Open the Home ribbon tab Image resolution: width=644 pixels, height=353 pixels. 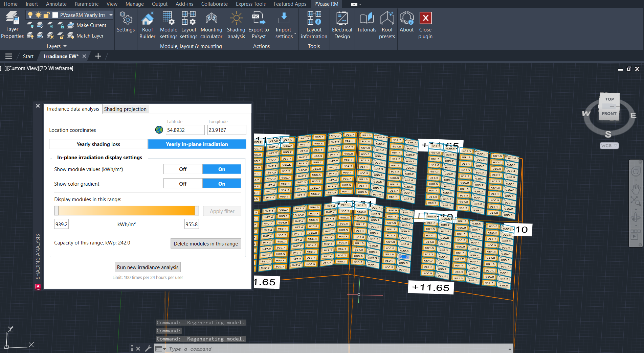point(10,4)
